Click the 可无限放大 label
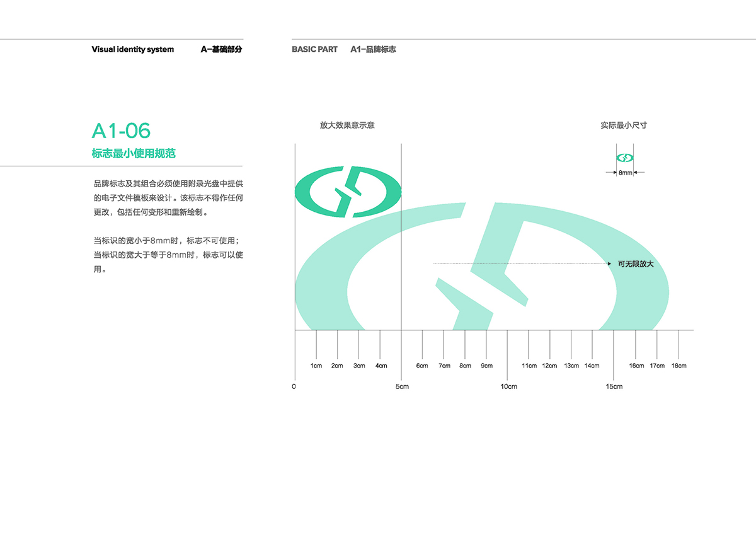Screen dimensions: 756x544 point(636,263)
